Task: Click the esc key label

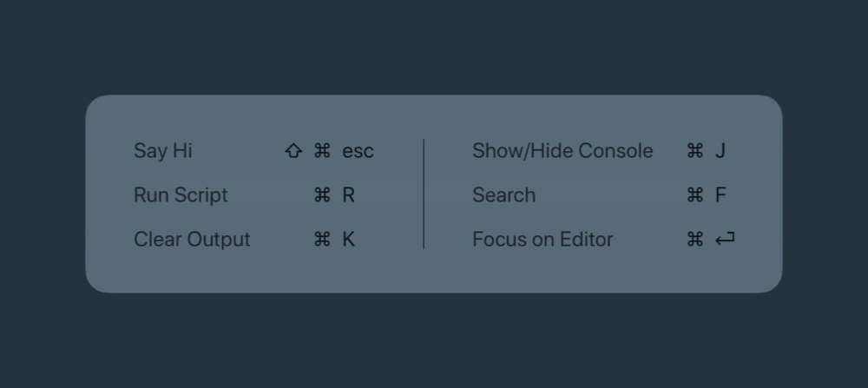Action: (358, 151)
